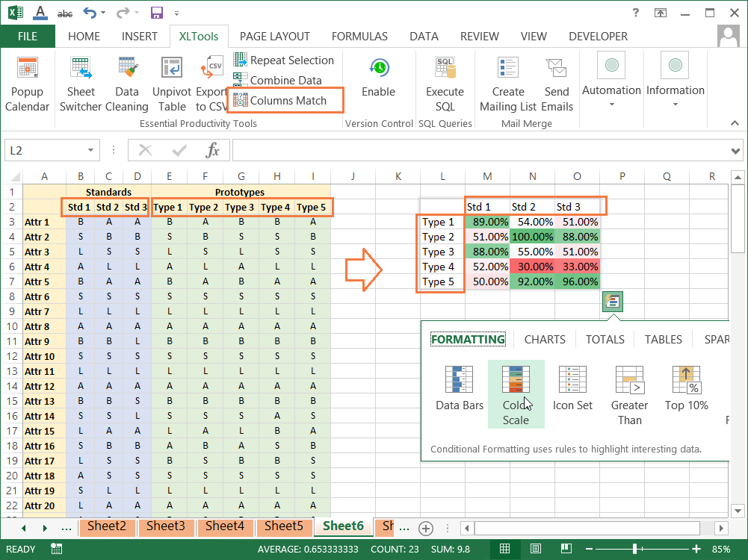Image resolution: width=748 pixels, height=560 pixels.
Task: Click the Create Mailing List icon
Action: click(x=507, y=82)
